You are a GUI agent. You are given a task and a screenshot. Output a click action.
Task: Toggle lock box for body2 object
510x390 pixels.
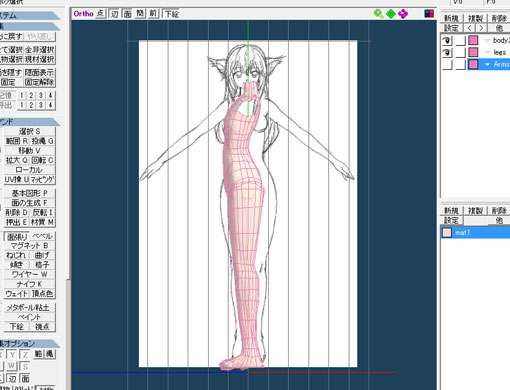[460, 40]
